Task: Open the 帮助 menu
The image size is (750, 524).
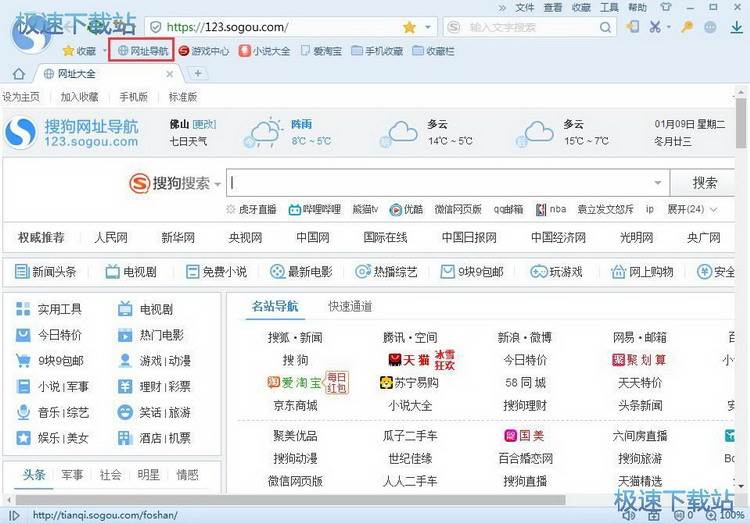Action: pos(637,8)
